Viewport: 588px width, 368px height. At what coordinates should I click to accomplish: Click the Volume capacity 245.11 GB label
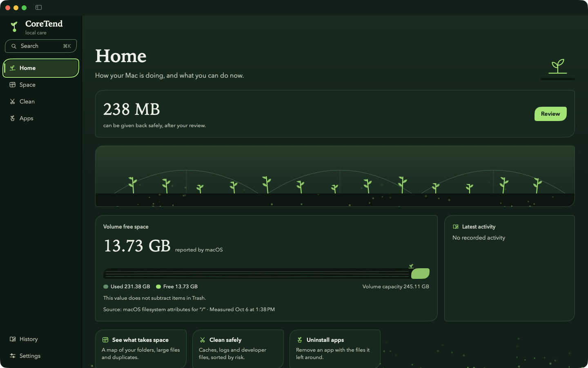coord(396,287)
